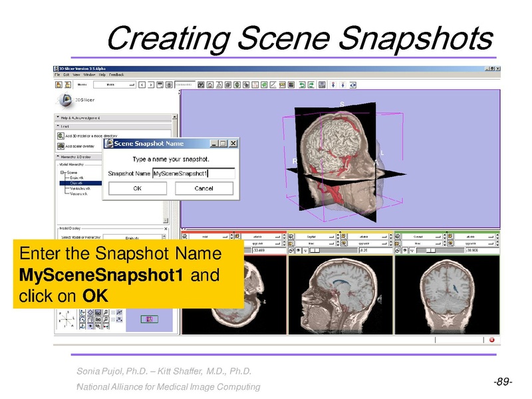Click OK in Scene Snapshot Name dialog
Screen dimensions: 532x399
138,188
